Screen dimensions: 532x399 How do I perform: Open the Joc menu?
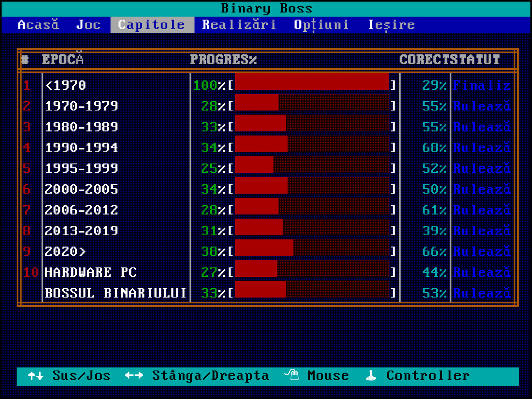[x=88, y=25]
